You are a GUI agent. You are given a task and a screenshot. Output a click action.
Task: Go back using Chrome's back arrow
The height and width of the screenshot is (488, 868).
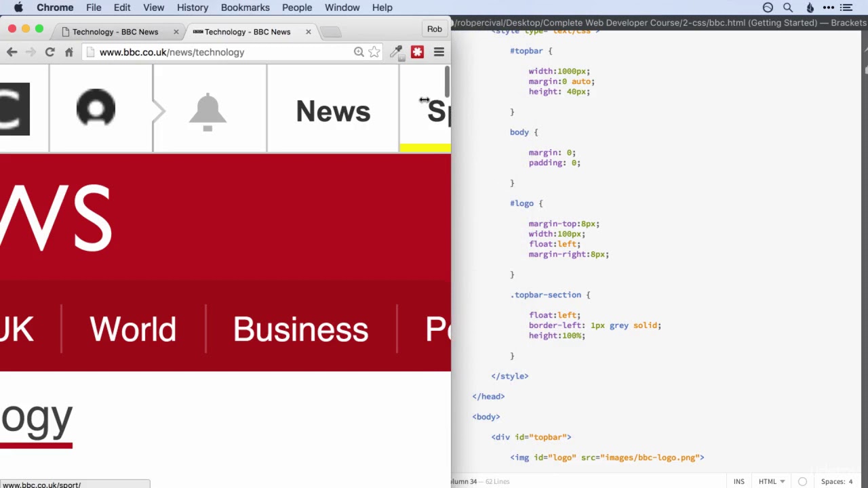click(12, 52)
